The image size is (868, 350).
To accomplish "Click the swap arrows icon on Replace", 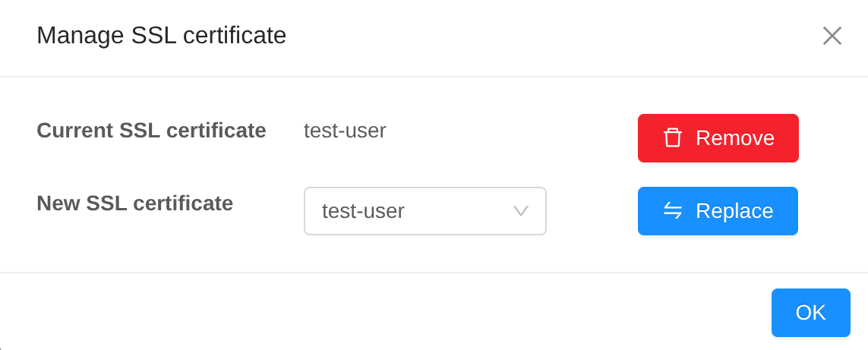I will 672,210.
